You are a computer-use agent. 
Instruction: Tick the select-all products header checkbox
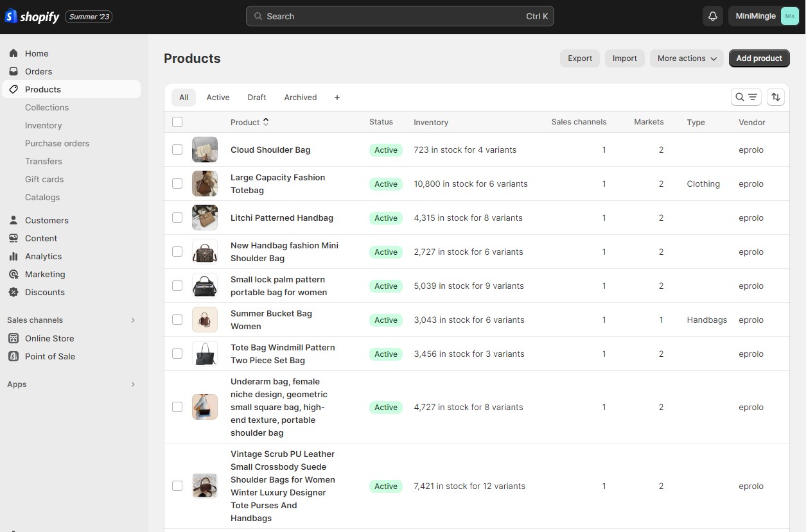click(x=177, y=122)
